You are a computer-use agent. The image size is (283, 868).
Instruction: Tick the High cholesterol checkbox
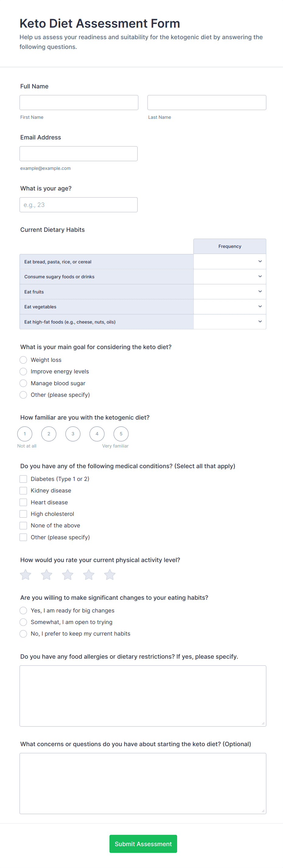pos(23,514)
